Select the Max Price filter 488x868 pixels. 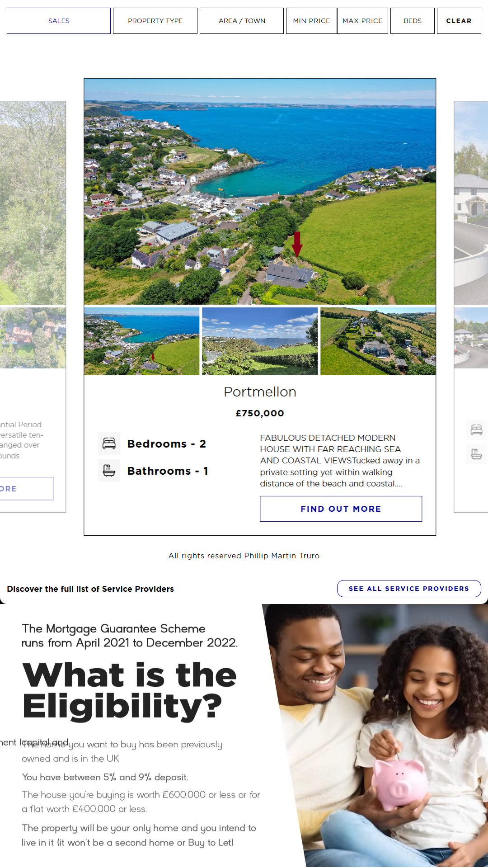[x=362, y=21]
